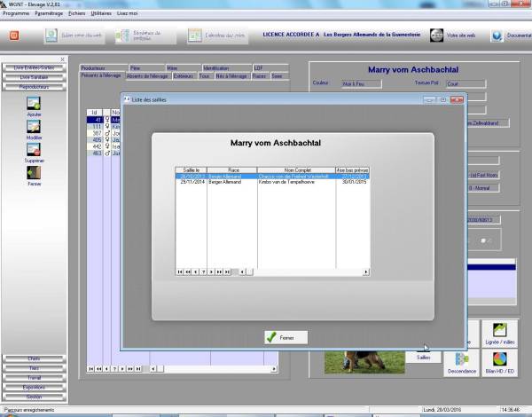Open the Documentation help icon

(x=497, y=36)
